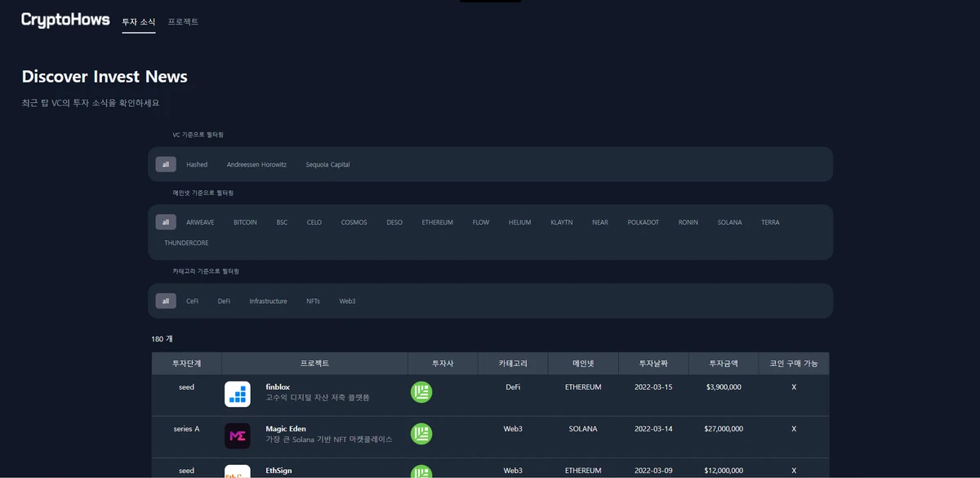Click the 2022-03-14 date cell

pos(653,429)
